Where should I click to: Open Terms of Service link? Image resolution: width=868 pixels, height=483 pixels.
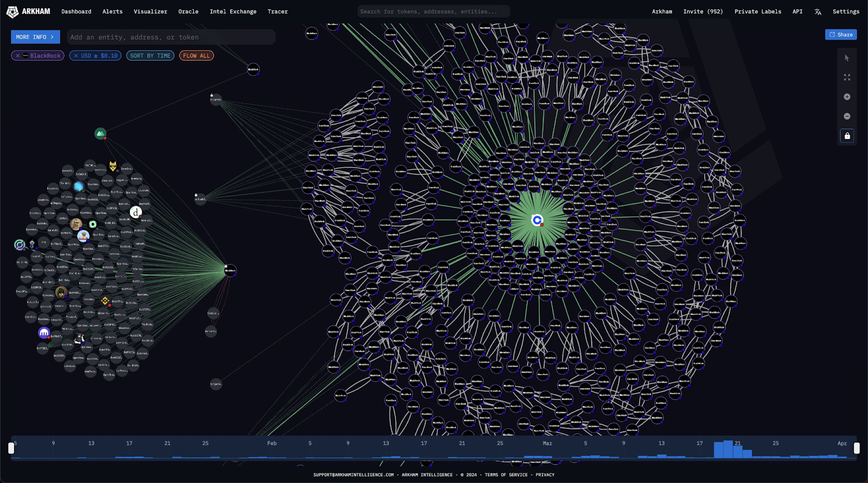point(506,475)
